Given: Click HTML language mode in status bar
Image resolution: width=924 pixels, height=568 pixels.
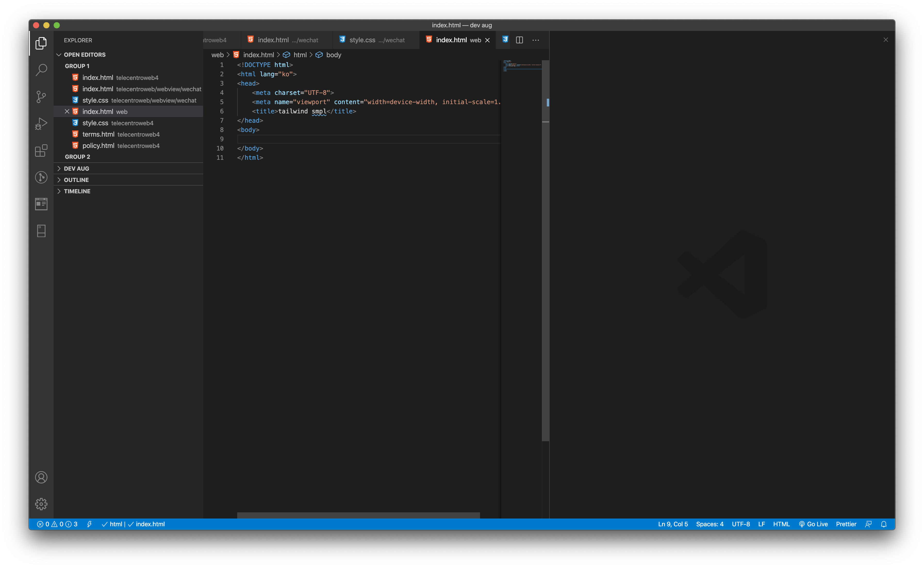Looking at the screenshot, I should click(x=781, y=524).
